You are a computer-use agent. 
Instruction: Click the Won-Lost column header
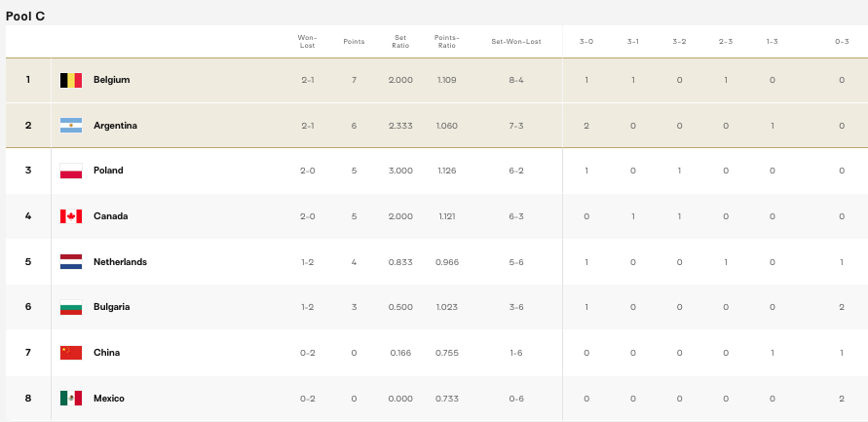pyautogui.click(x=307, y=42)
